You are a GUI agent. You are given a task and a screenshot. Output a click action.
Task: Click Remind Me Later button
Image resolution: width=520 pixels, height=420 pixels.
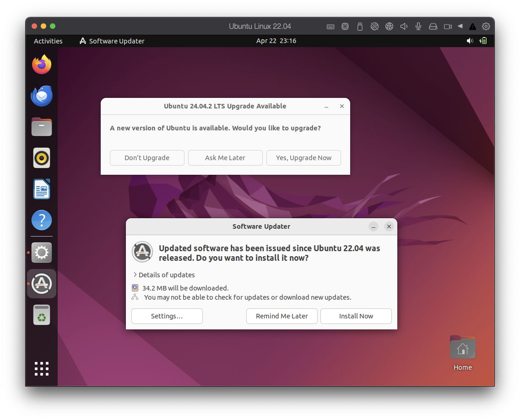282,316
